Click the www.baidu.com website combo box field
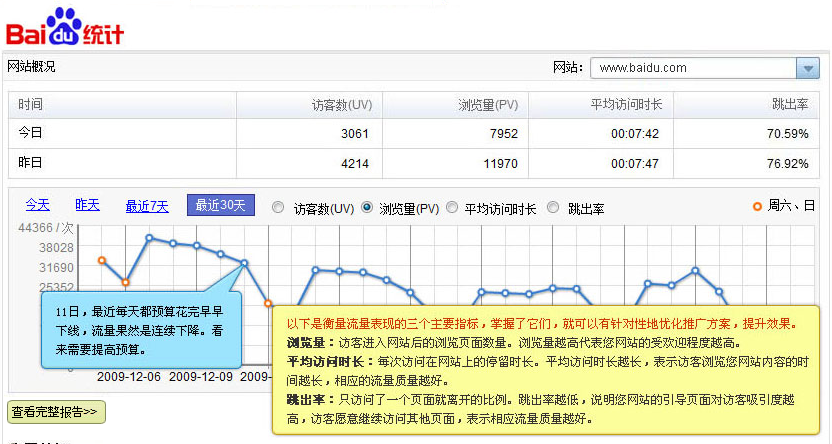This screenshot has width=832, height=444. pyautogui.click(x=692, y=68)
